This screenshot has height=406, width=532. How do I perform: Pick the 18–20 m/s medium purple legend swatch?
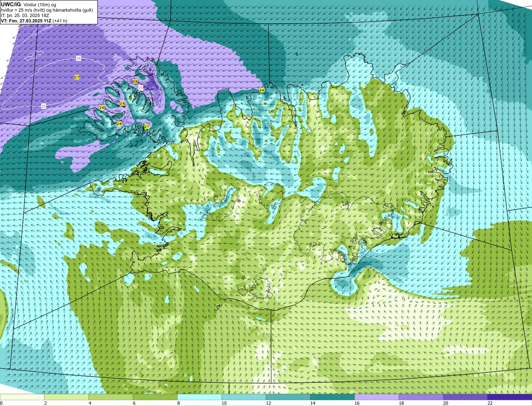click(x=421, y=397)
